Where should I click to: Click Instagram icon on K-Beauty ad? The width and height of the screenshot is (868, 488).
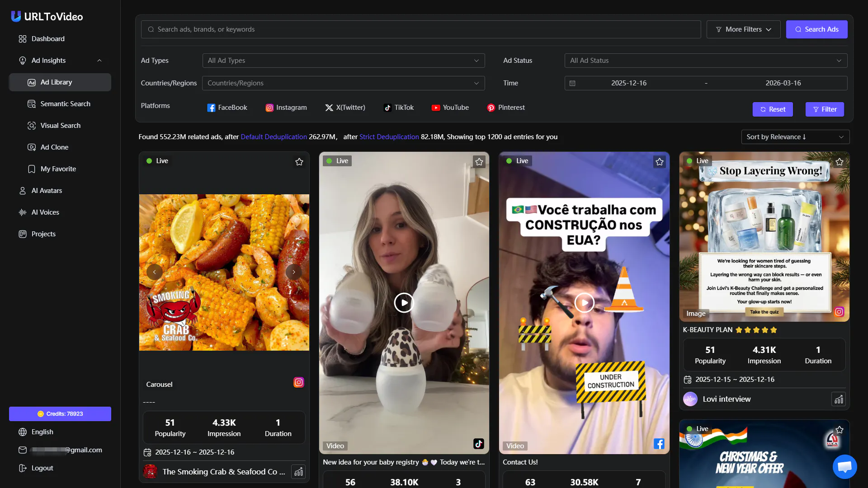tap(840, 312)
